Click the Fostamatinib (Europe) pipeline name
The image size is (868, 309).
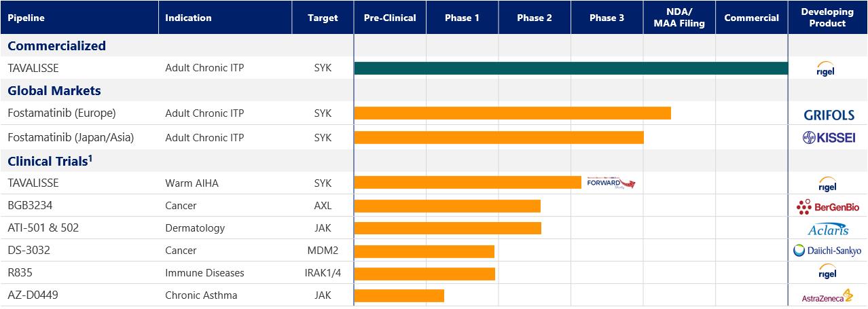tap(62, 113)
